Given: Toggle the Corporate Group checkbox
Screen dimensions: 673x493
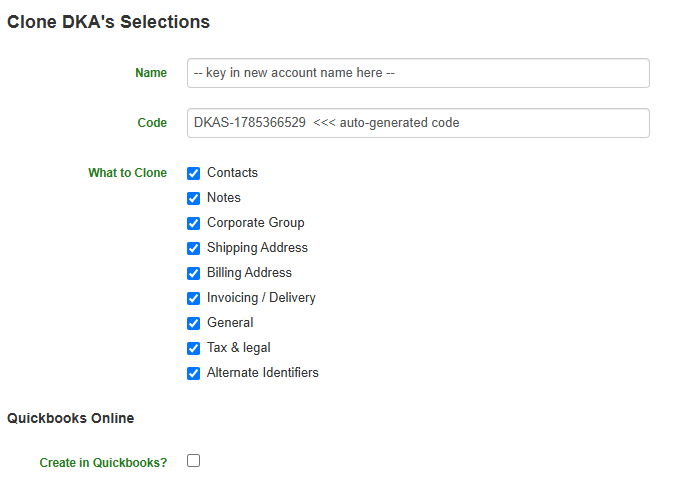Looking at the screenshot, I should coord(194,223).
